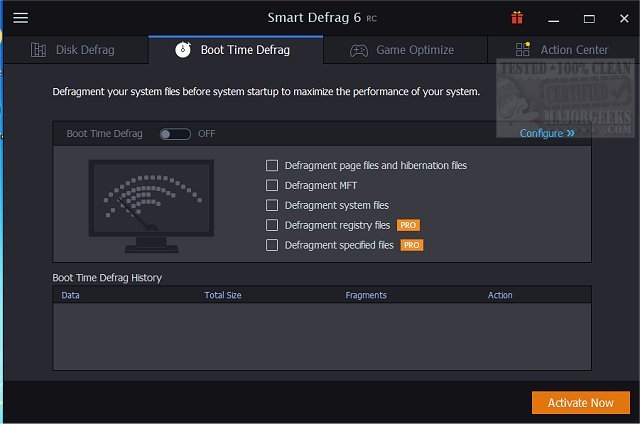Open the hamburger menu
The width and height of the screenshot is (640, 424).
pos(20,18)
